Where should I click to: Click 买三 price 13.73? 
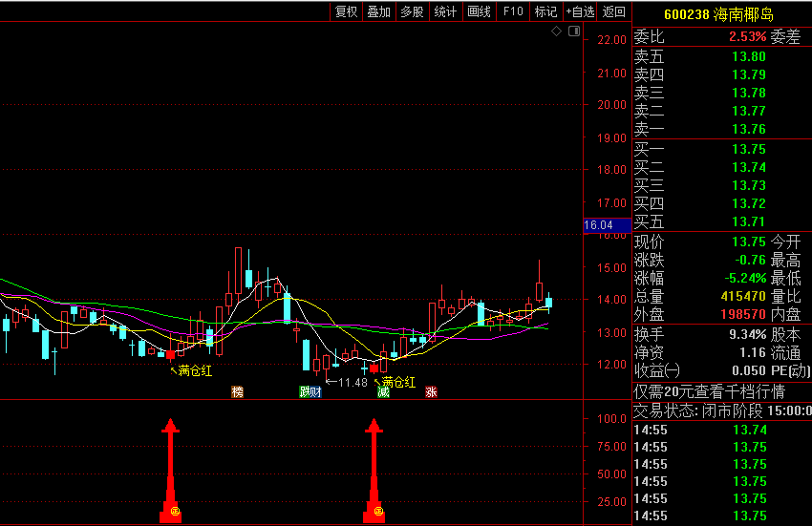pos(749,185)
